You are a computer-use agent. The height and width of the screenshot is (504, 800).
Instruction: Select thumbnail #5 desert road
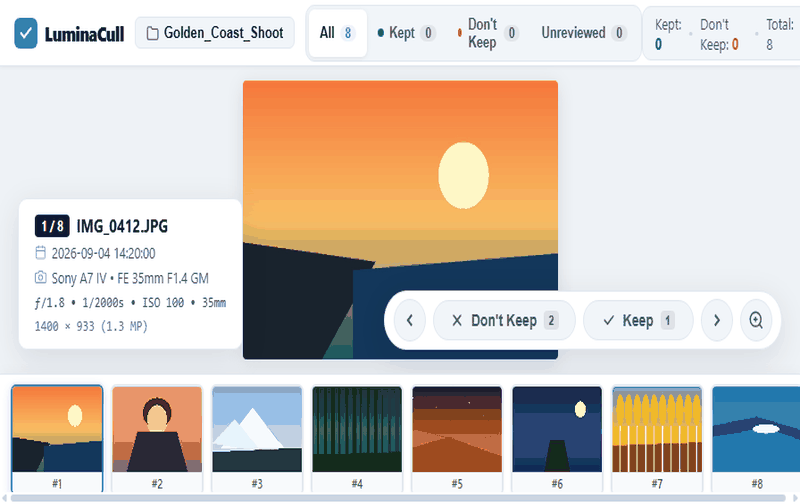click(x=457, y=439)
